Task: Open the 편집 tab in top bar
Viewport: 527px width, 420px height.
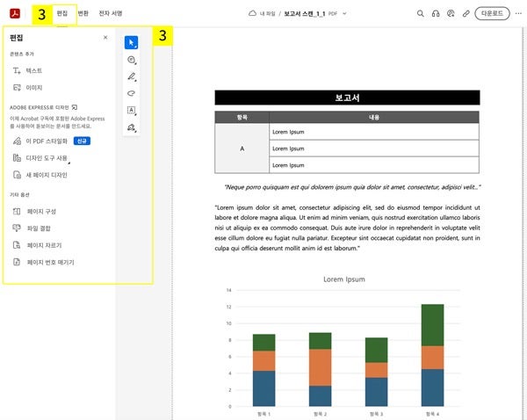Action: click(x=62, y=13)
